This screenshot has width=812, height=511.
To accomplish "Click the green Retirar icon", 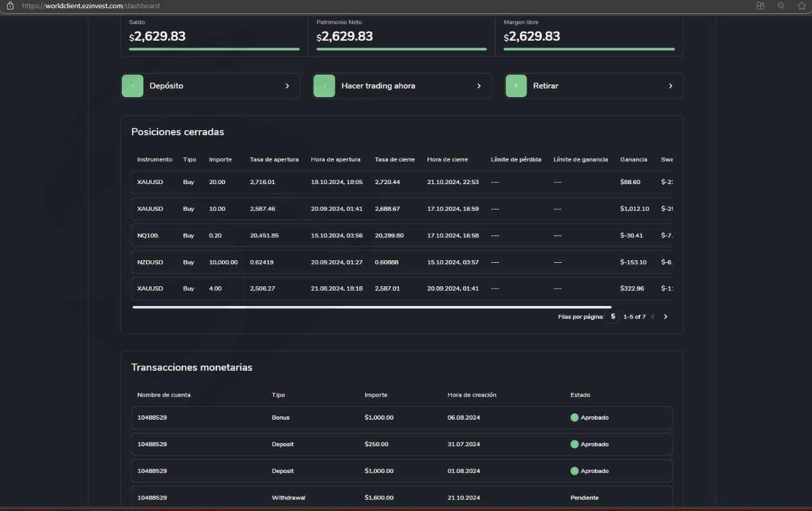I will [x=516, y=86].
